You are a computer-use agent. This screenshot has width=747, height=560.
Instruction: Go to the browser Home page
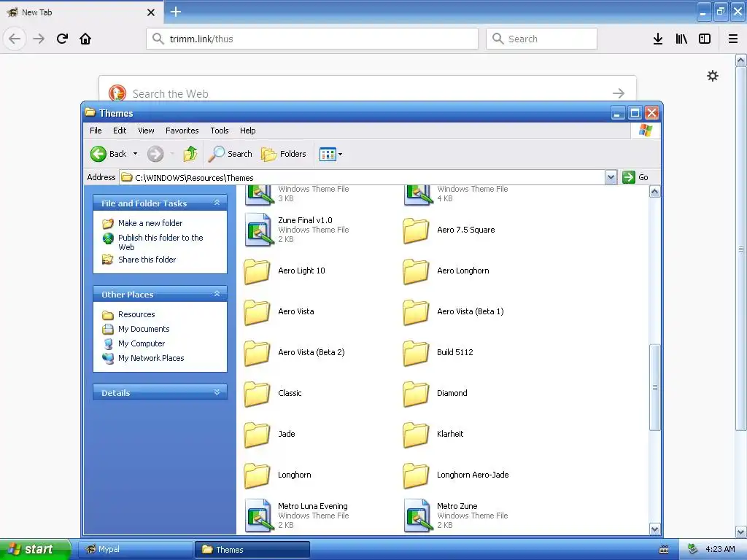coord(85,39)
